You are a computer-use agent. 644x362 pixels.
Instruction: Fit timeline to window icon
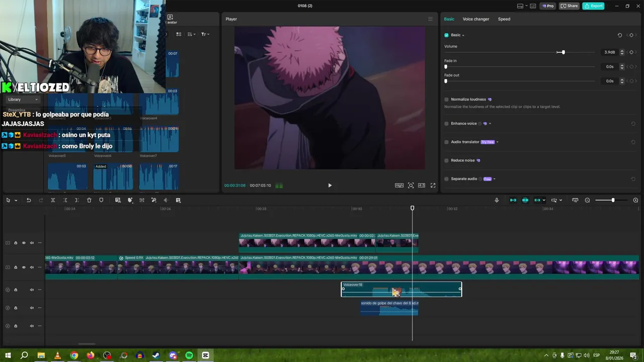(x=575, y=200)
